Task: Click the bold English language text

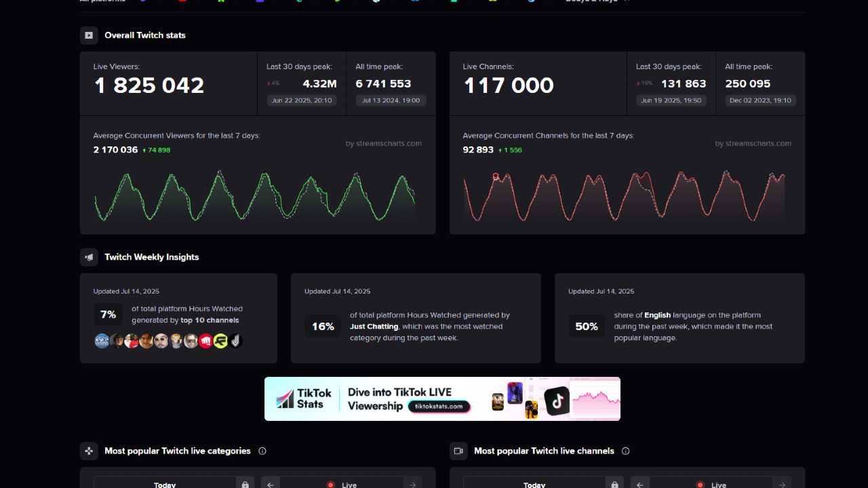Action: click(x=657, y=315)
